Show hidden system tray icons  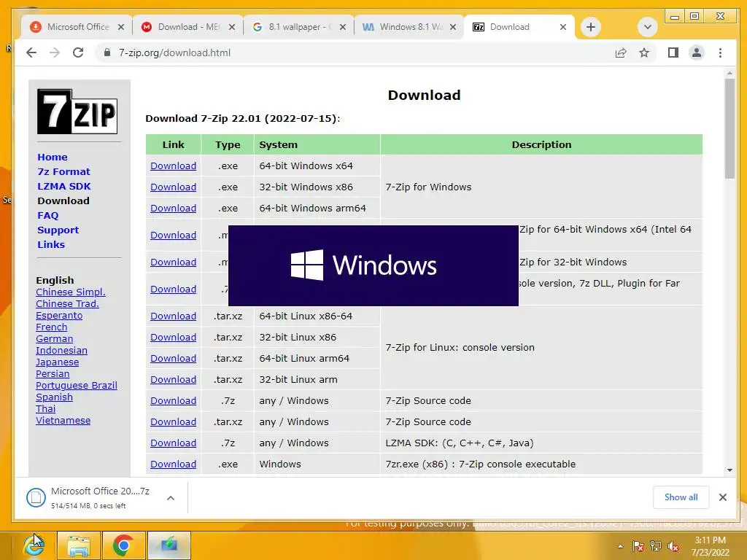[x=620, y=546]
